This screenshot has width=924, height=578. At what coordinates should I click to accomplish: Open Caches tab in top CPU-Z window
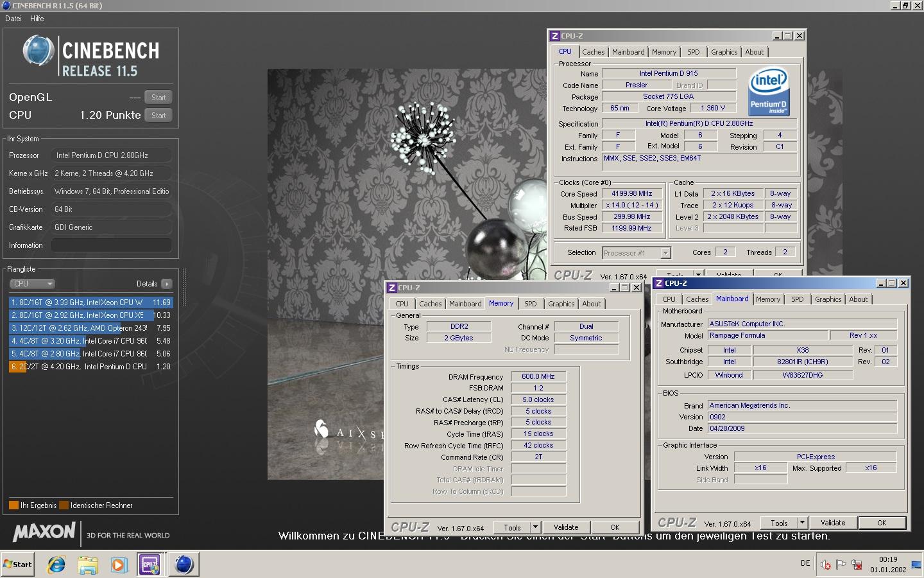(x=594, y=53)
